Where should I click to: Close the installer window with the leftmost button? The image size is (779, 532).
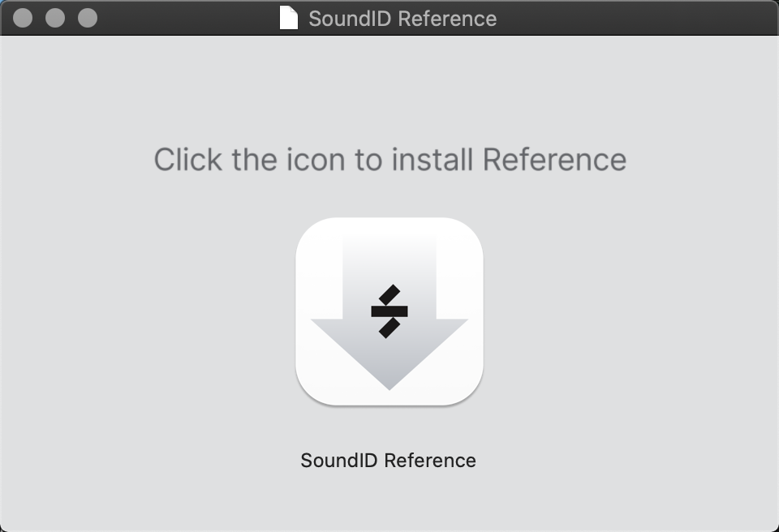pyautogui.click(x=23, y=18)
